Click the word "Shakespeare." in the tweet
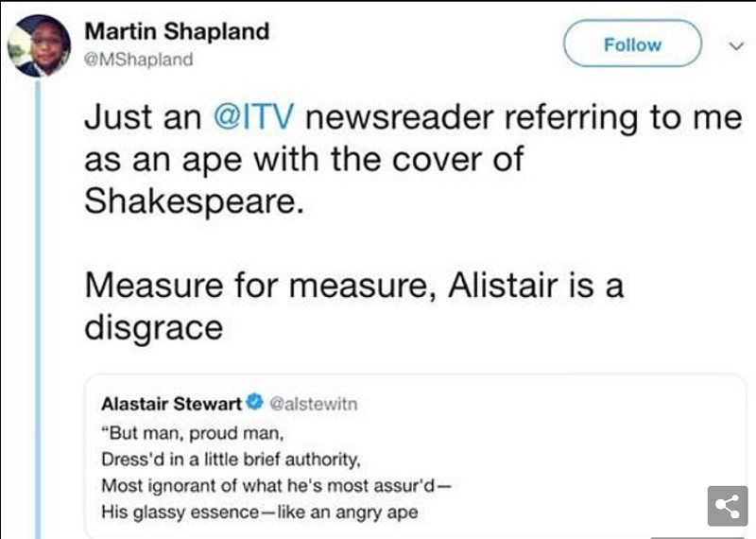 pos(195,200)
